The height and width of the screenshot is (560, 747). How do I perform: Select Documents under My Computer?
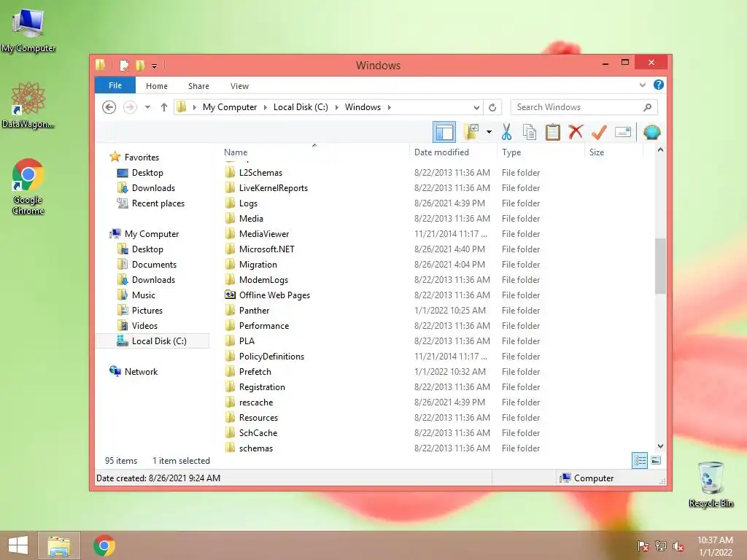[154, 264]
